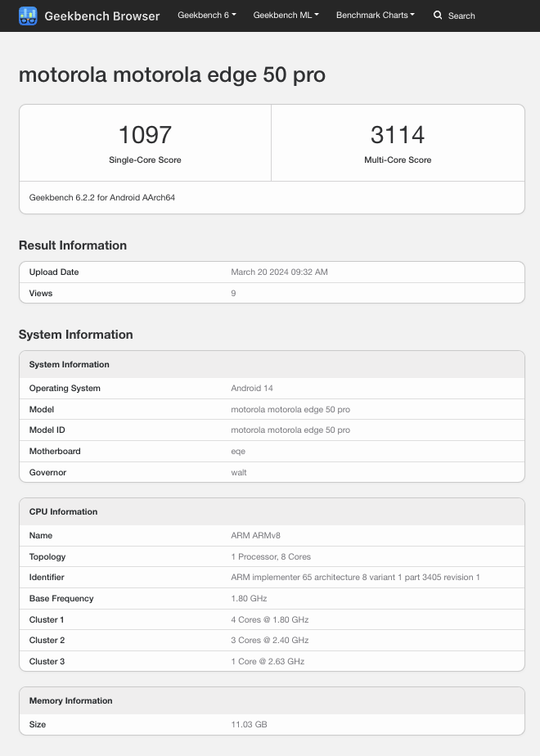The width and height of the screenshot is (540, 756).
Task: Click the Geekbench logo icon
Action: point(28,16)
